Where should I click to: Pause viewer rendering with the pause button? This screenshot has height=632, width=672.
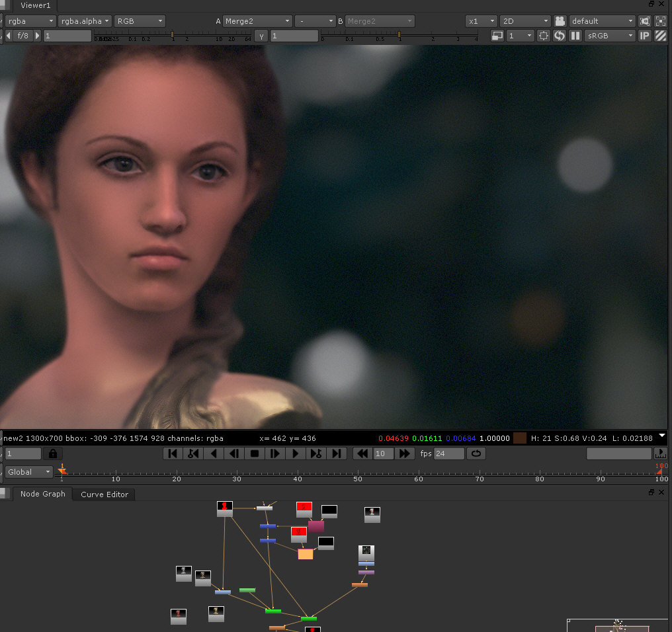click(x=575, y=35)
